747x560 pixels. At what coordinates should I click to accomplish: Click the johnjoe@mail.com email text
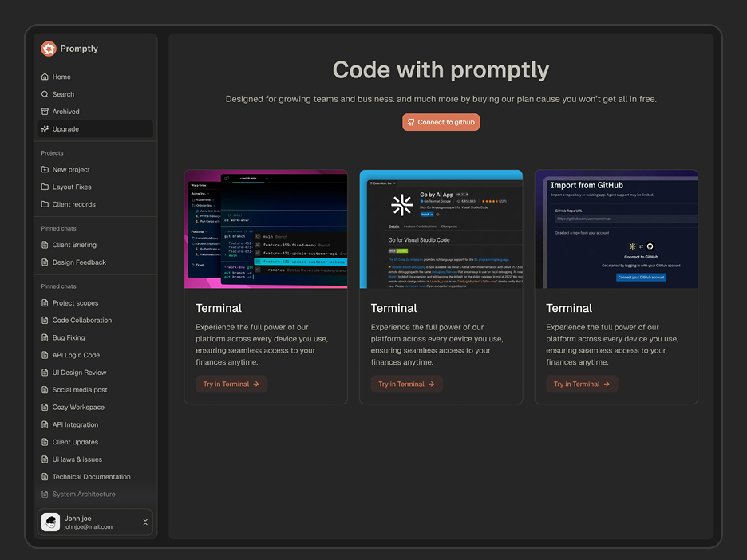click(88, 527)
